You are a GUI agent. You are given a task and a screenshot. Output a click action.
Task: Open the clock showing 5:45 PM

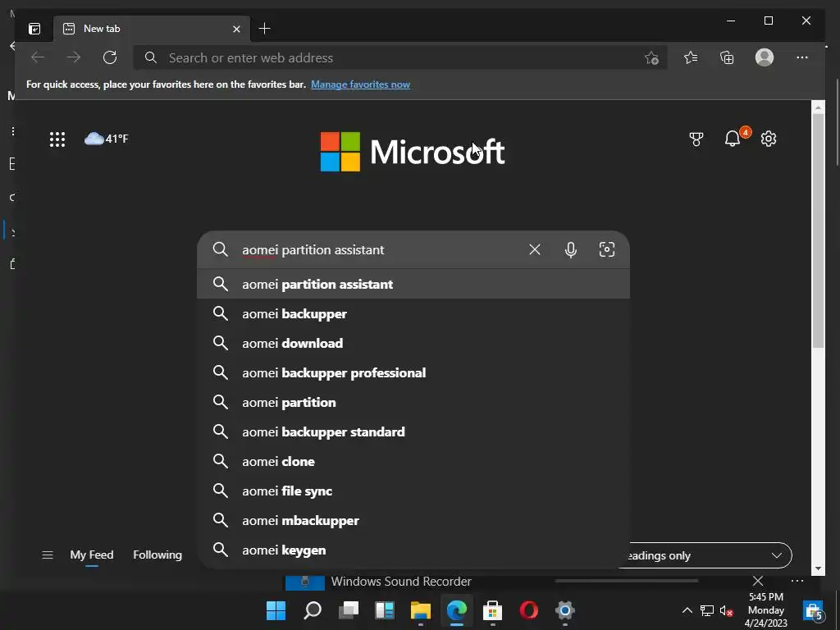[766, 610]
